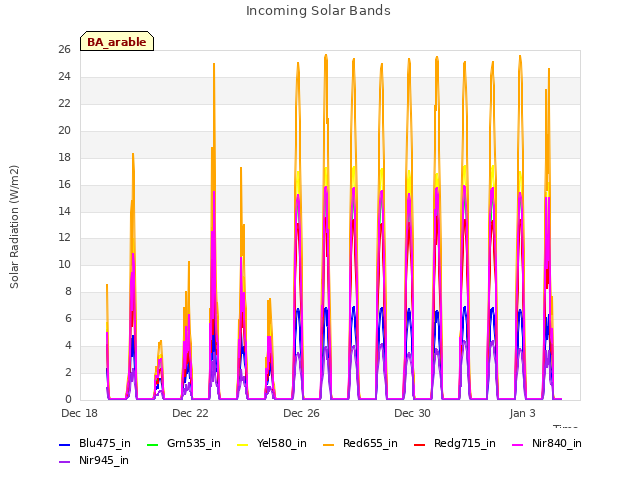The width and height of the screenshot is (640, 480).
Task: Click the Dec 26 x-axis label
Action: coord(301,413)
